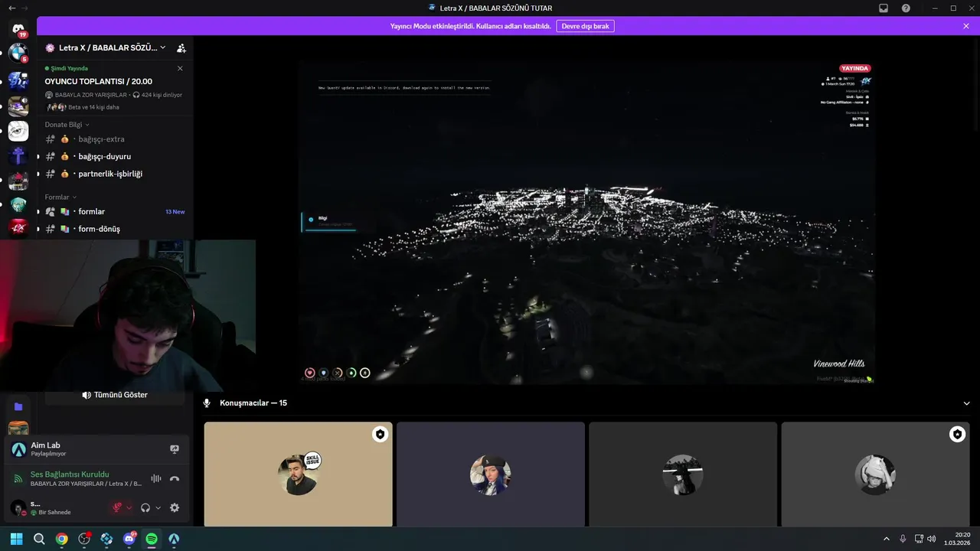The width and height of the screenshot is (980, 551).
Task: Click the navigation back arrow in title bar
Action: 11,8
